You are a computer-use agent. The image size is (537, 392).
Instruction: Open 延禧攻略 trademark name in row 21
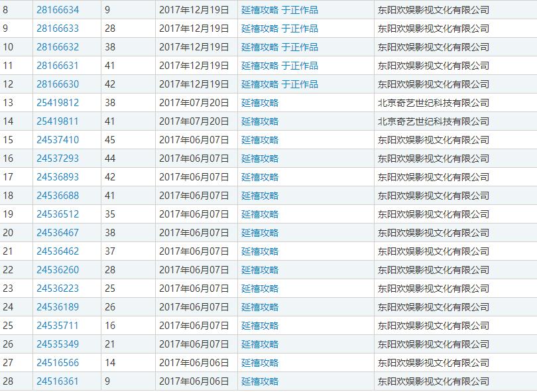click(x=260, y=251)
